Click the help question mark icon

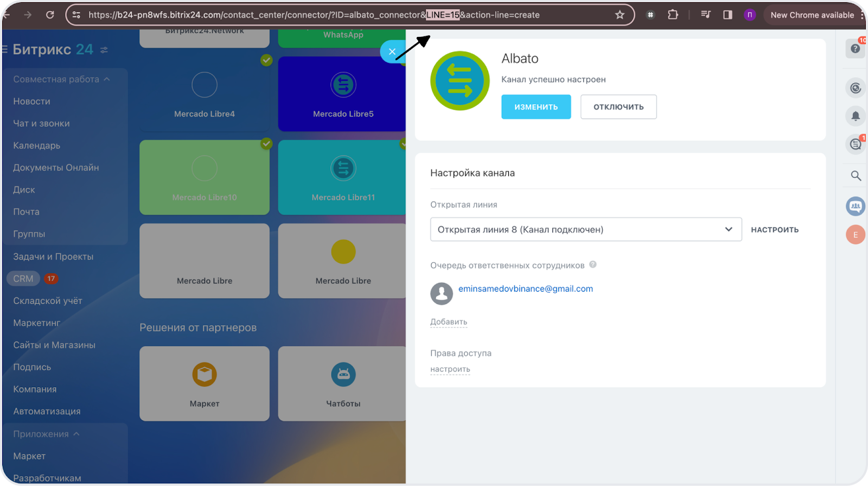(855, 49)
